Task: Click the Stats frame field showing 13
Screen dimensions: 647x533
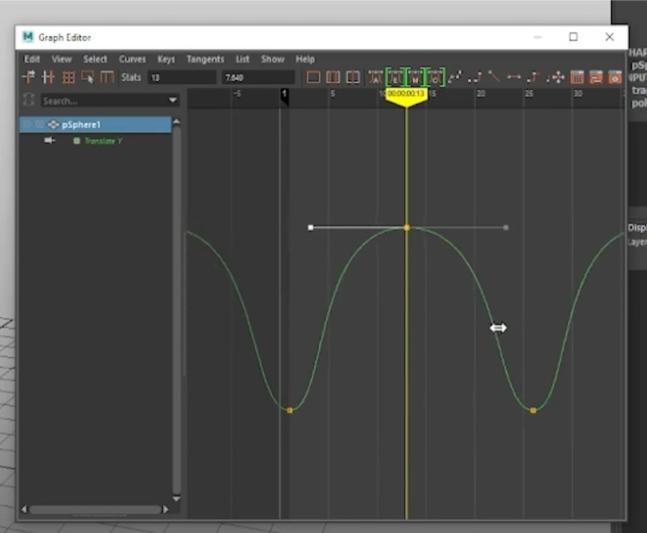Action: point(182,78)
